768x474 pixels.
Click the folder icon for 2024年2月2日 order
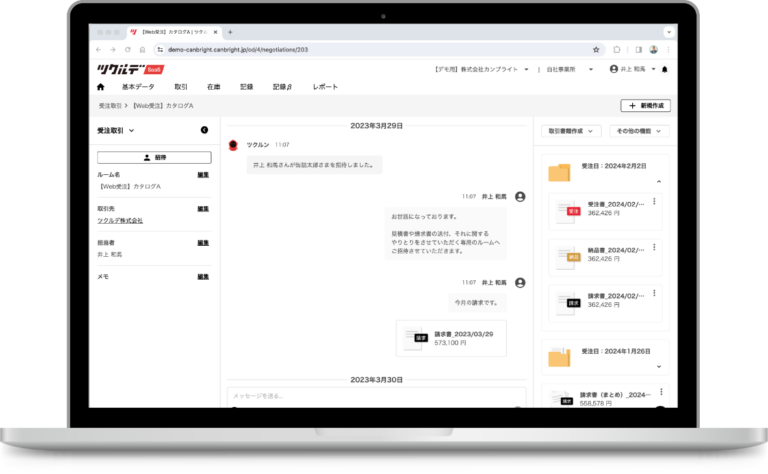pyautogui.click(x=559, y=171)
